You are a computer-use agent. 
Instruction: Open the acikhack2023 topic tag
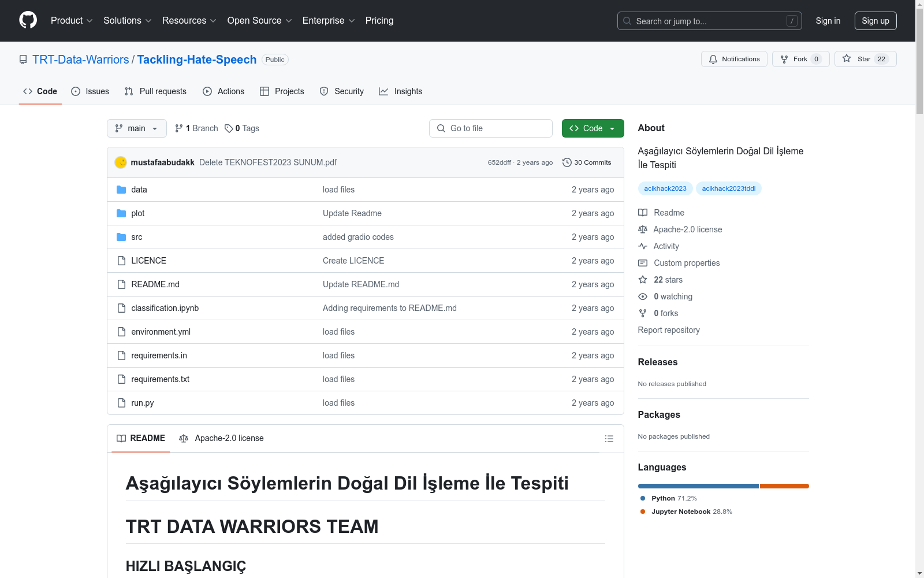[665, 188]
